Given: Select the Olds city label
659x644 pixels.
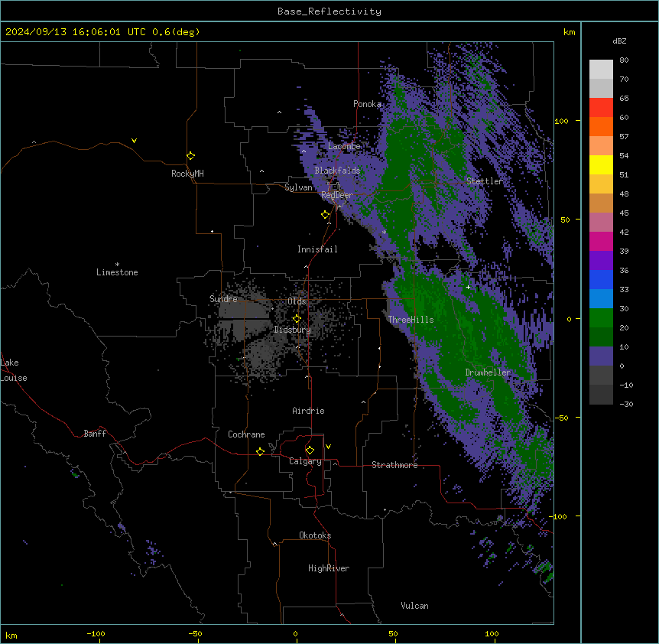Looking at the screenshot, I should point(297,301).
